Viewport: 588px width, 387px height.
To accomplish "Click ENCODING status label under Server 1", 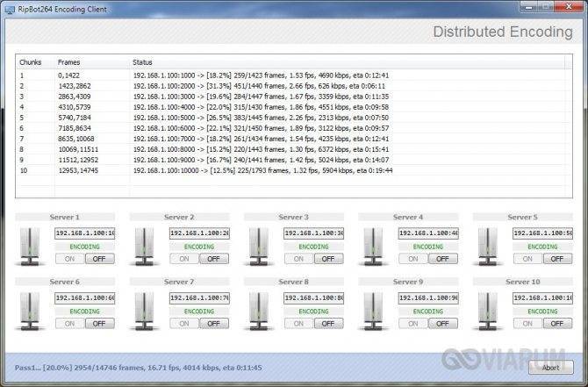I will (85, 247).
